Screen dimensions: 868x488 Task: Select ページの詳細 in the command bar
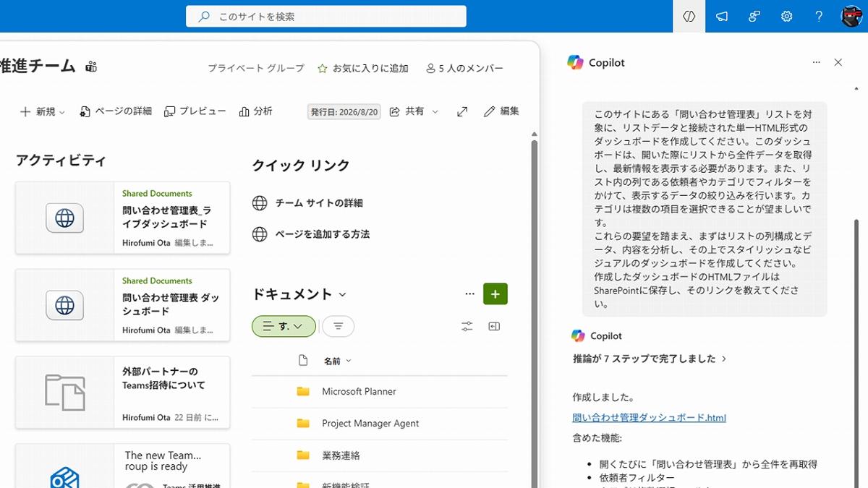[x=116, y=111]
